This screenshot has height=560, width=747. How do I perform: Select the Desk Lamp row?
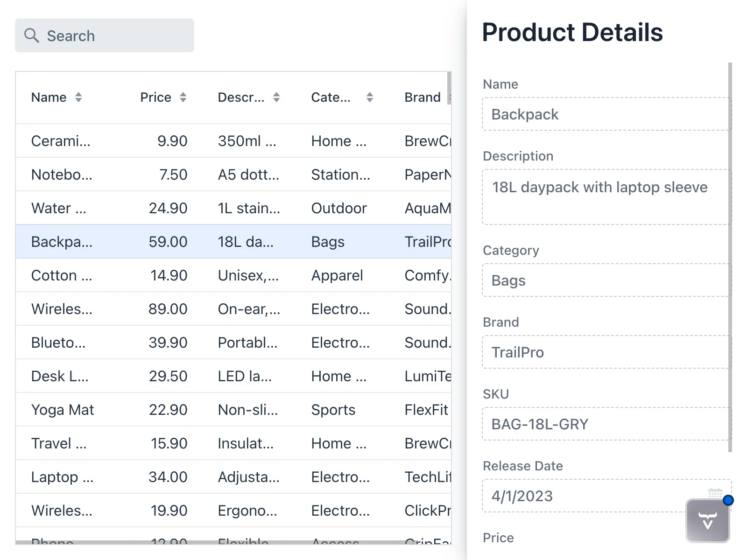187,376
